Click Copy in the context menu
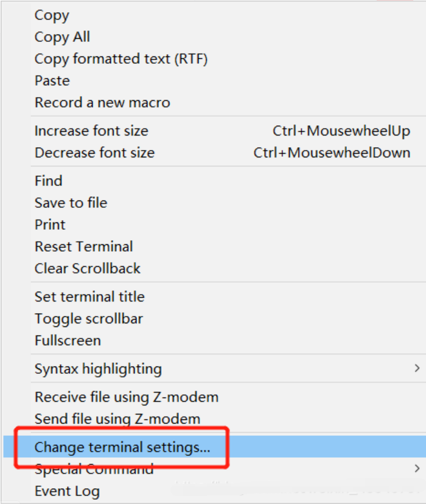 (52, 15)
